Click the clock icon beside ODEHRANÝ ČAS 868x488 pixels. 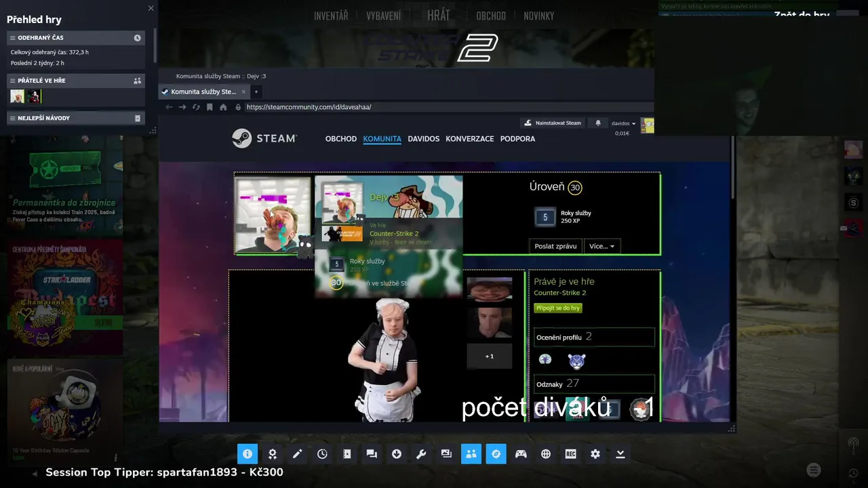pyautogui.click(x=137, y=38)
